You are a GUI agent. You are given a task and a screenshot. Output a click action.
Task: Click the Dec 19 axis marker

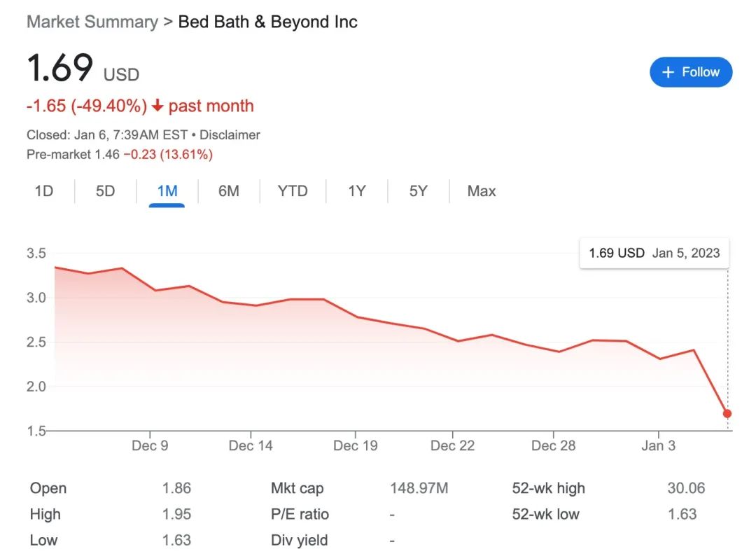click(x=356, y=445)
